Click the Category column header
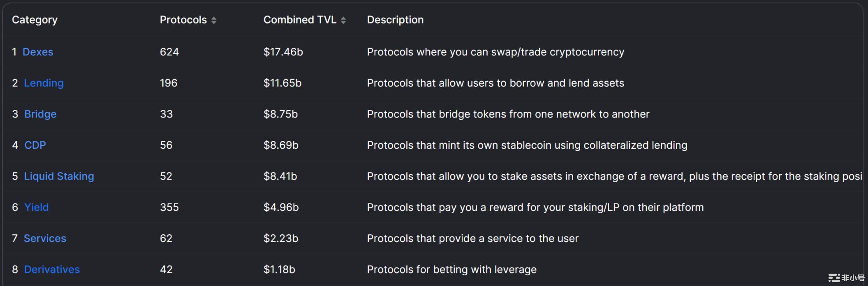Image resolution: width=868 pixels, height=286 pixels. click(35, 20)
